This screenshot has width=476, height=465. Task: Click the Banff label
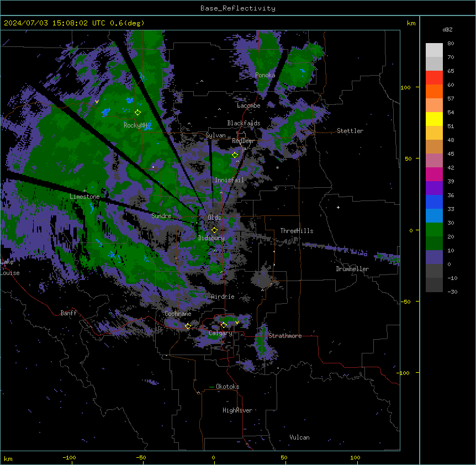click(68, 313)
